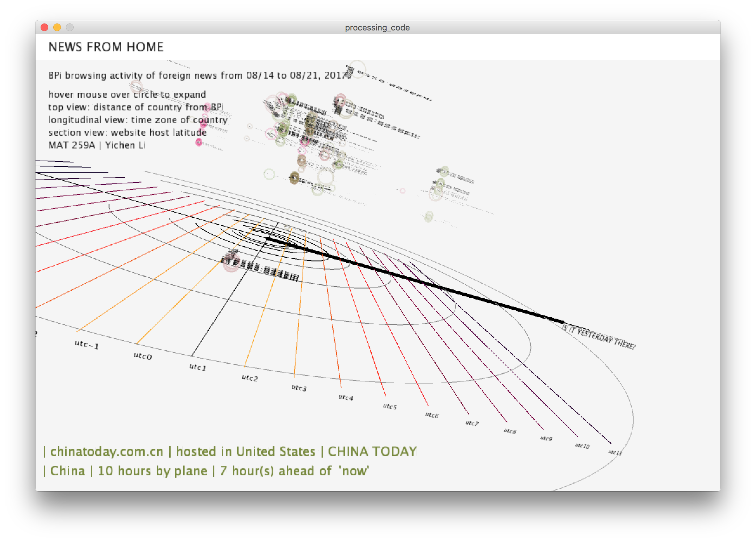Click the NEWS FROM HOME heading
The image size is (756, 542).
coord(106,47)
